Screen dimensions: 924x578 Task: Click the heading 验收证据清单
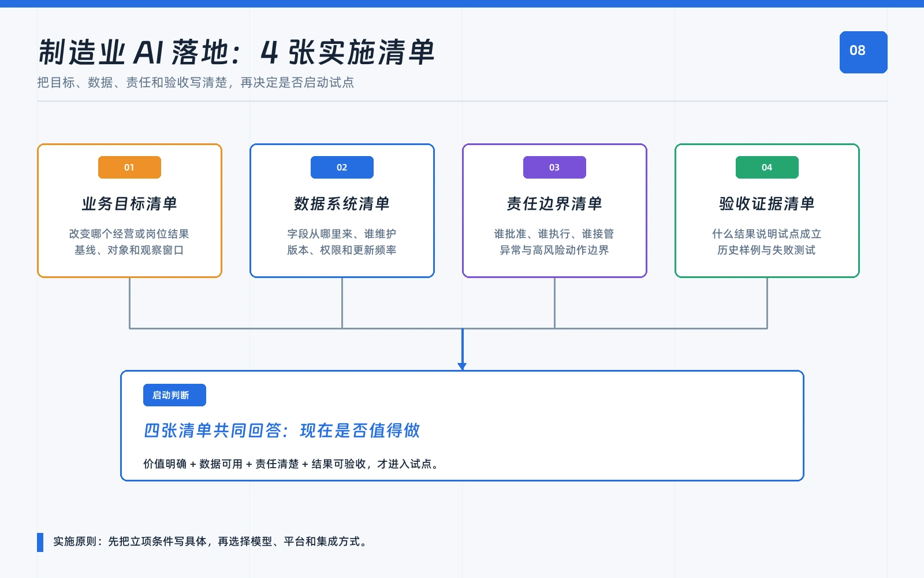[767, 203]
